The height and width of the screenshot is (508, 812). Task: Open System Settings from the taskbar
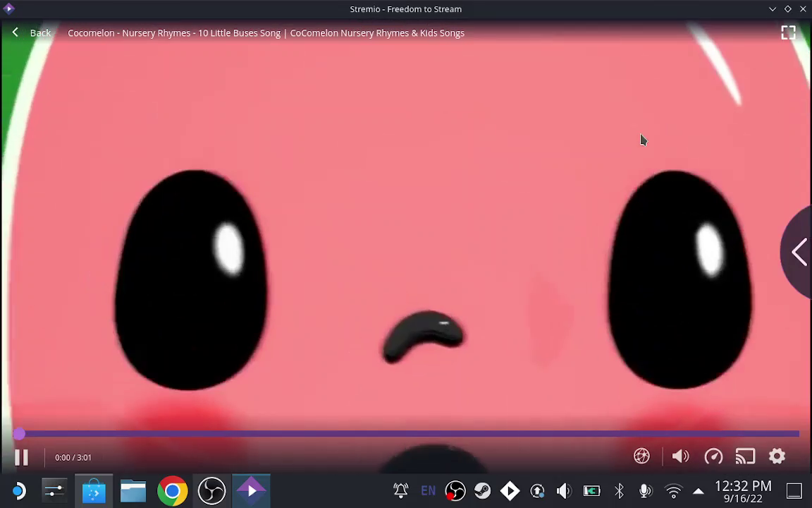(54, 490)
